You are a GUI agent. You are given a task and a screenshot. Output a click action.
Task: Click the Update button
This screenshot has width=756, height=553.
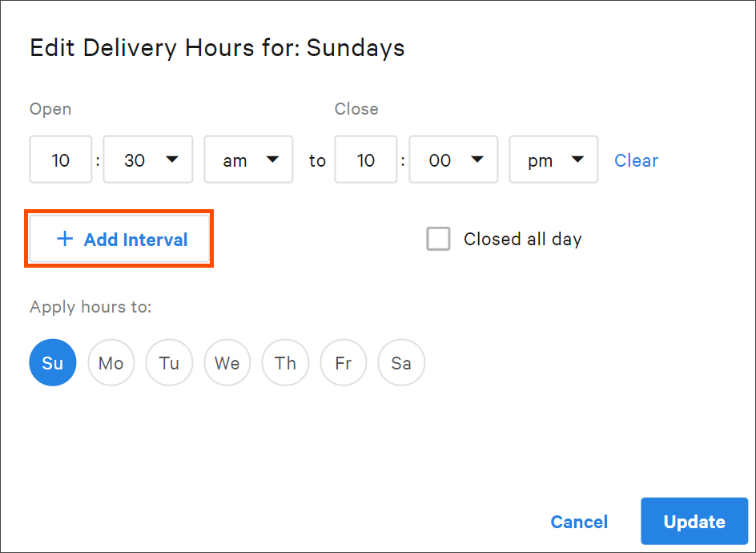click(694, 521)
